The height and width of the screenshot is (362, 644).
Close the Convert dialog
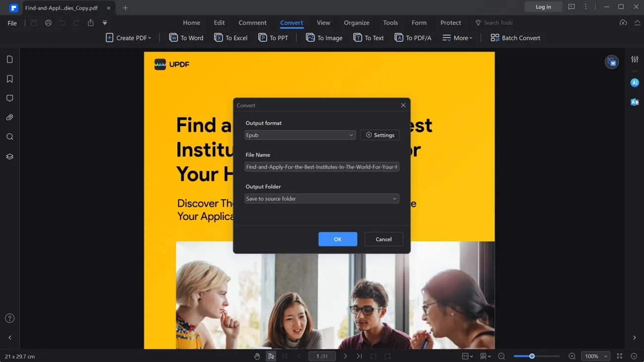403,105
